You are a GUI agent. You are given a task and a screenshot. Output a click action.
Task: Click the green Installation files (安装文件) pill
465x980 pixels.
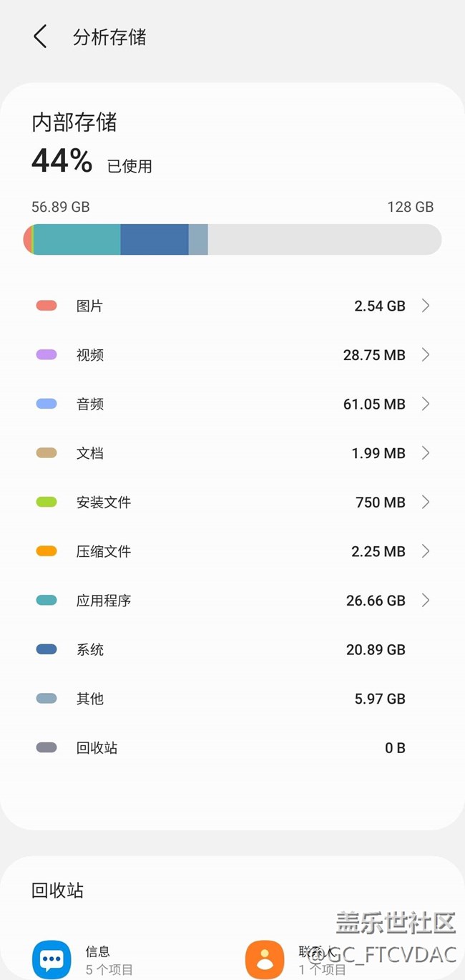pyautogui.click(x=46, y=502)
